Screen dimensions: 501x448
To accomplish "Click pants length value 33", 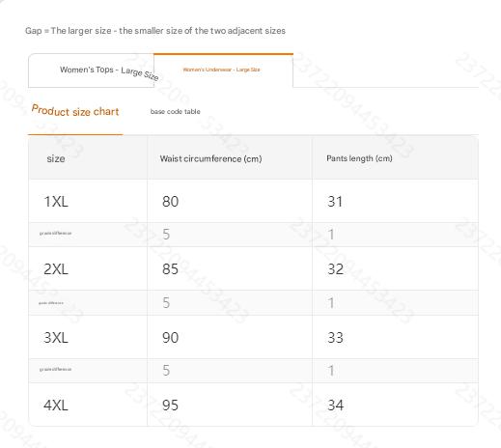I will click(335, 338).
